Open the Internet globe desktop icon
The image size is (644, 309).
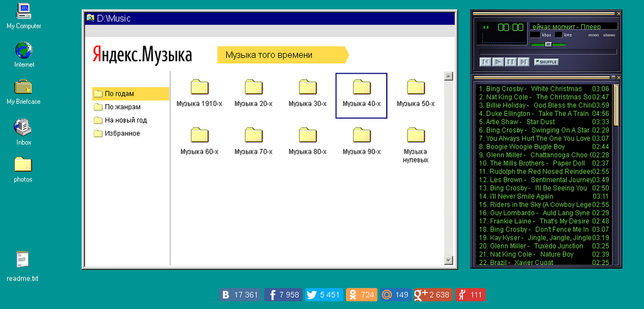click(25, 54)
